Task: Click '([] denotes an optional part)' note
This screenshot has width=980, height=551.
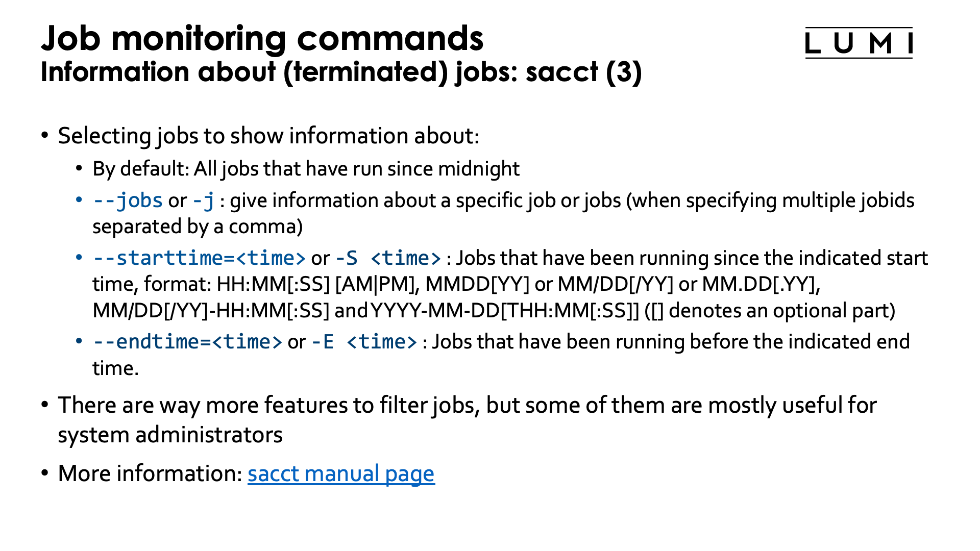Action: click(x=770, y=311)
